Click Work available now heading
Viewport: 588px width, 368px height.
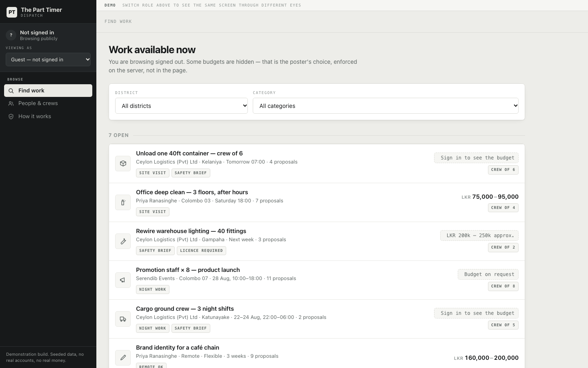tap(152, 50)
